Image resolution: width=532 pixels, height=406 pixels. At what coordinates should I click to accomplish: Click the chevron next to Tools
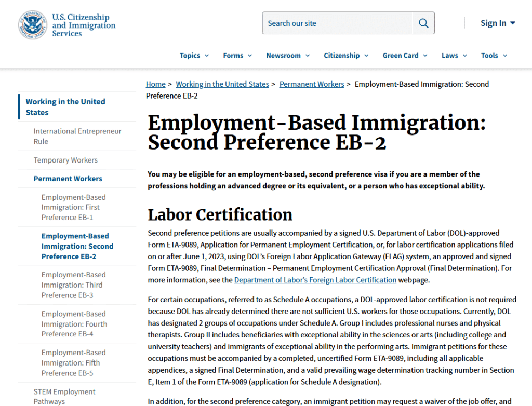click(x=505, y=56)
